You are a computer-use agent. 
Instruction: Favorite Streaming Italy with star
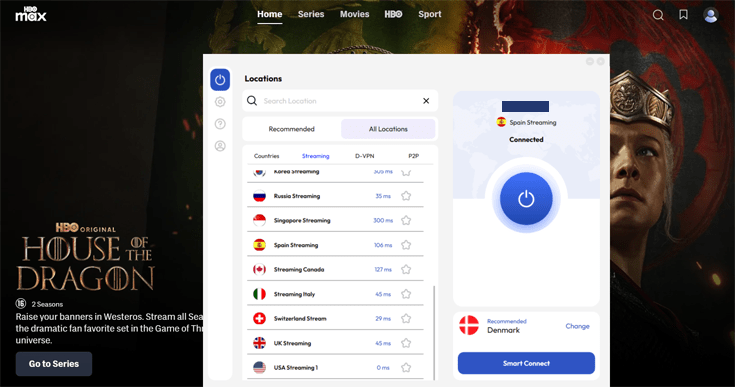tap(406, 294)
